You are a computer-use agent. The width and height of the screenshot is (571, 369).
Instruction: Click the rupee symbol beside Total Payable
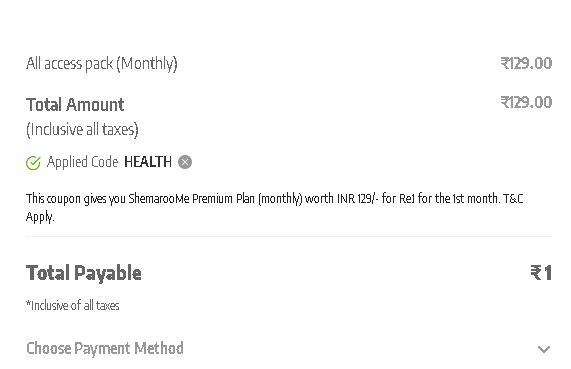click(537, 273)
